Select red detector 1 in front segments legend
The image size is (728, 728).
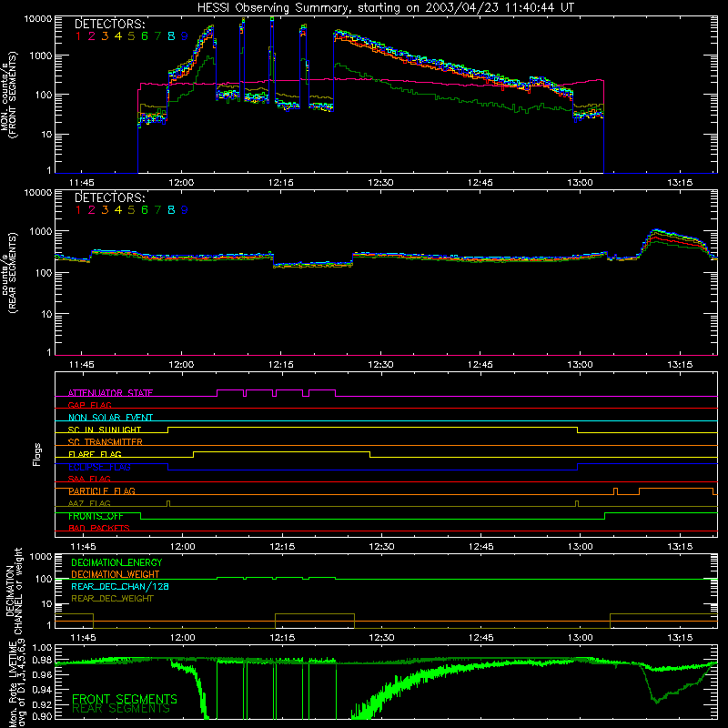click(x=78, y=36)
